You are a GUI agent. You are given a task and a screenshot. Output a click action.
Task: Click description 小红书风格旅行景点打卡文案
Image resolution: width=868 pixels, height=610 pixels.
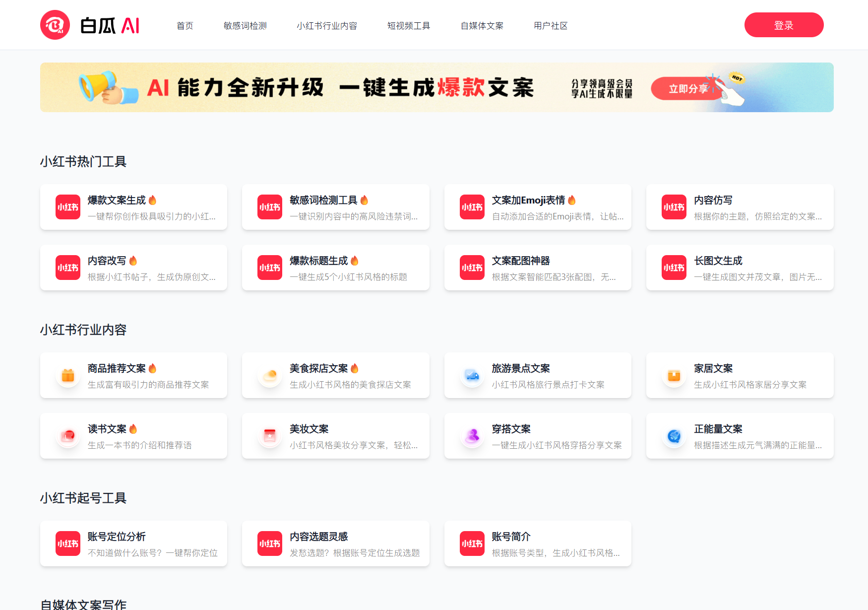(548, 385)
